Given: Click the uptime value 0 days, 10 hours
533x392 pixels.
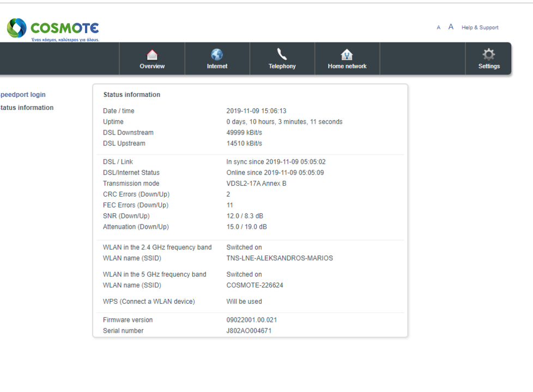Looking at the screenshot, I should (x=284, y=122).
